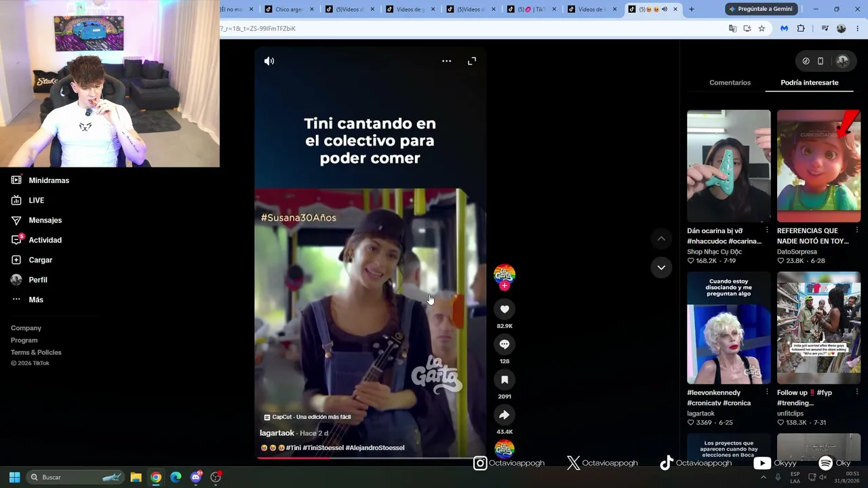Open the ocarina video thumbnail
868x488 pixels.
729,166
